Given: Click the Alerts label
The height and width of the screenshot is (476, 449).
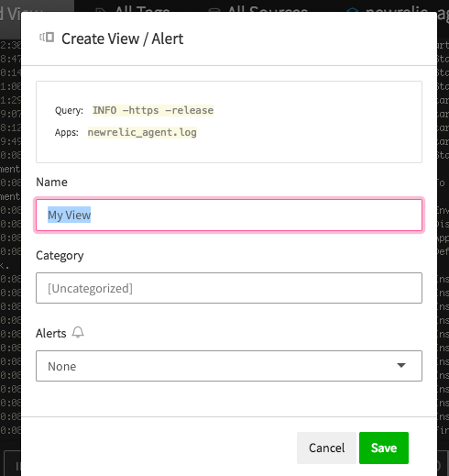Looking at the screenshot, I should 51,333.
